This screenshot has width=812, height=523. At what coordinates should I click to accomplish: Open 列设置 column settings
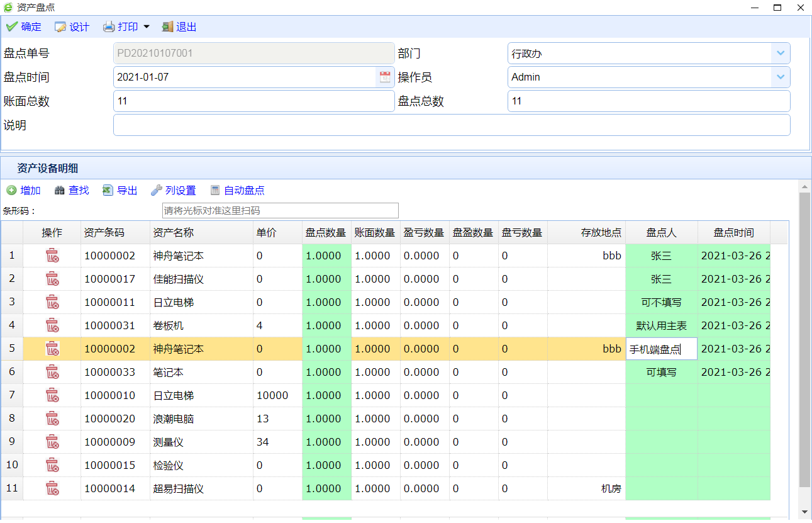point(174,191)
